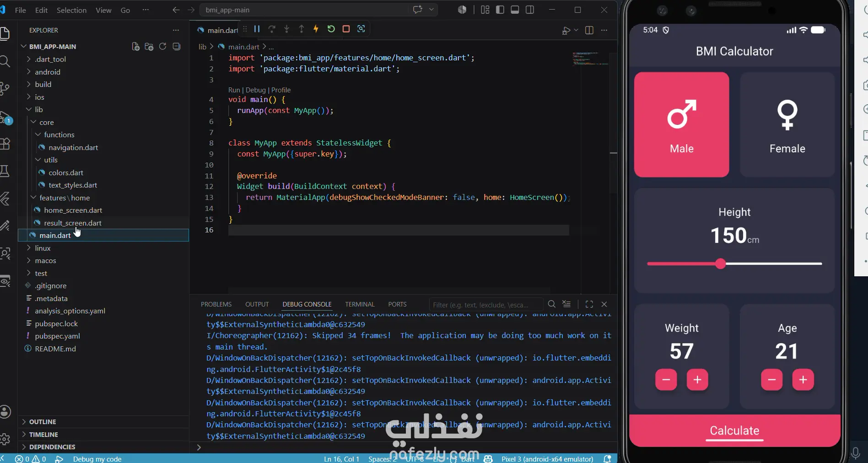Toggle the primary side bar layout icon

pos(500,10)
